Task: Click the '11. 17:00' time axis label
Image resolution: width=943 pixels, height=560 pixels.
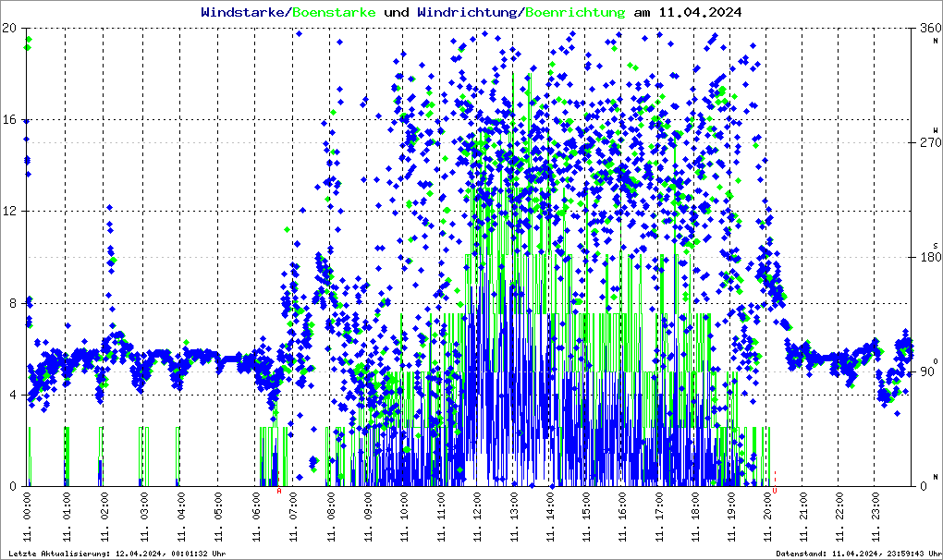Action: [659, 517]
